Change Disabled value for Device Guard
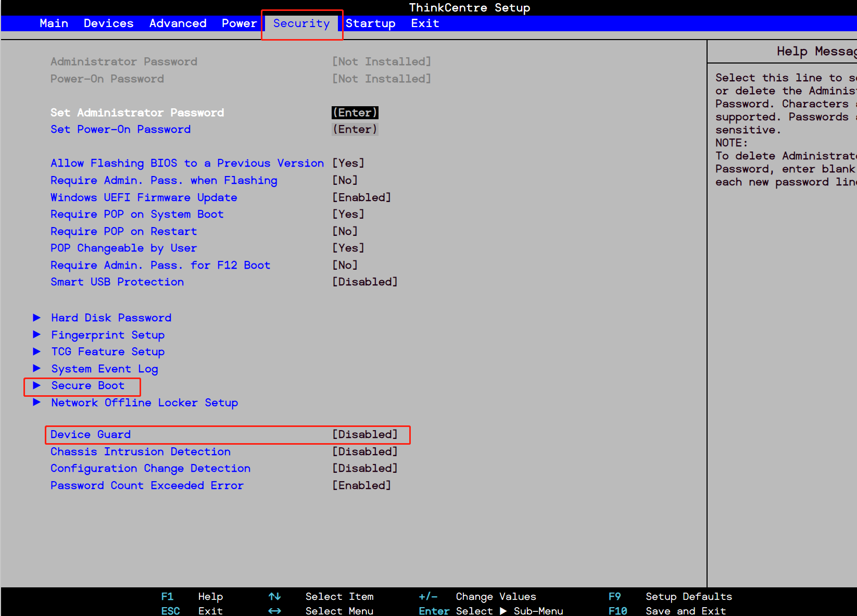This screenshot has width=857, height=616. [364, 434]
